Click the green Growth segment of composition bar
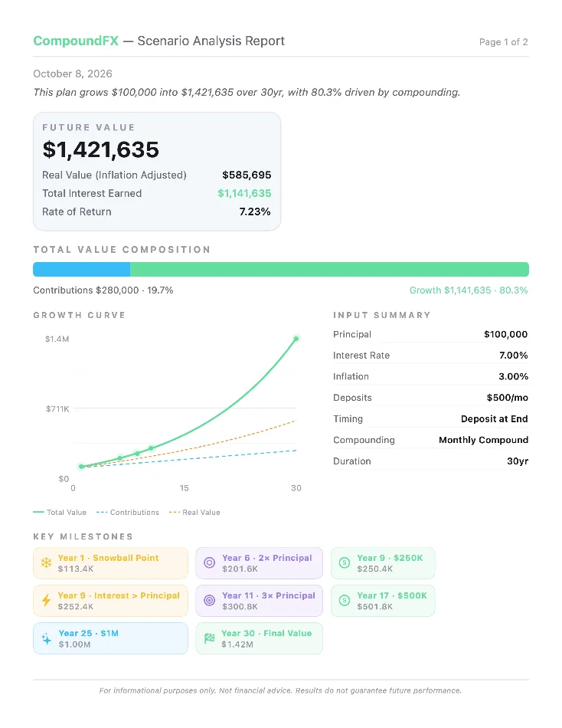Screen dimensions: 562x728 (x=329, y=269)
